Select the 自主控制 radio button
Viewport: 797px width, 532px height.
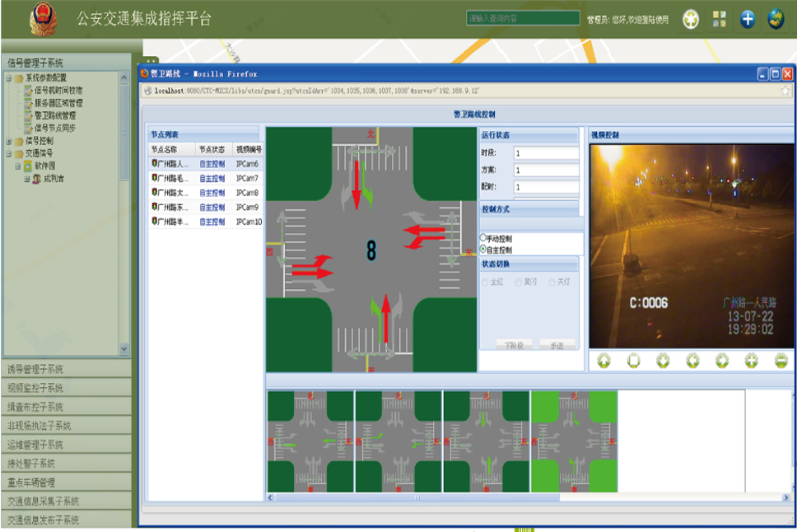(x=484, y=250)
